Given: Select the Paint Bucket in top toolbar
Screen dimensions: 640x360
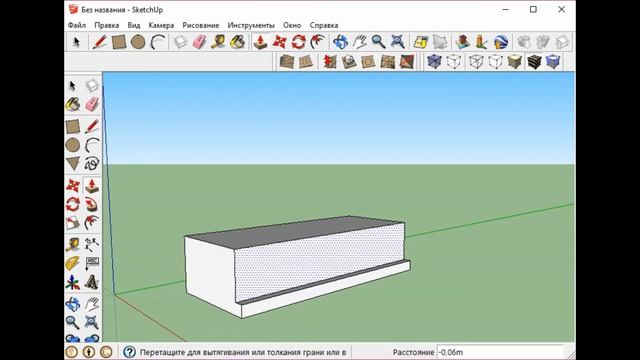Looking at the screenshot, I should coord(238,42).
